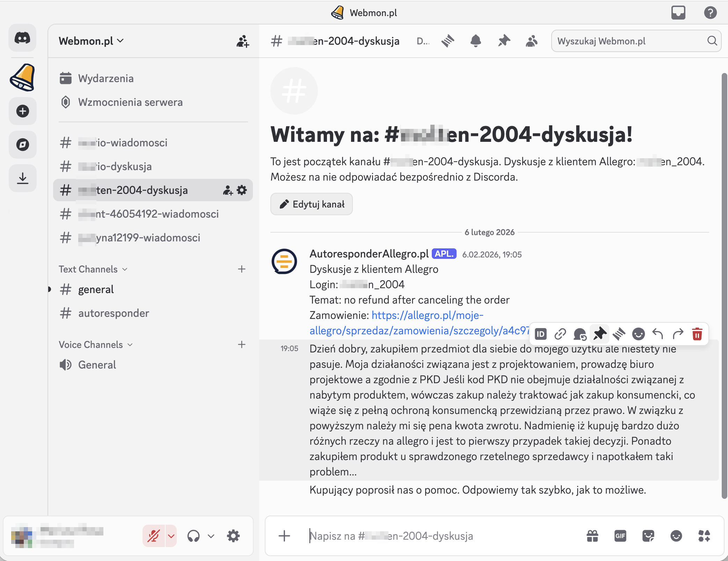728x561 pixels.
Task: Toggle channel notification bell settings
Action: [475, 41]
